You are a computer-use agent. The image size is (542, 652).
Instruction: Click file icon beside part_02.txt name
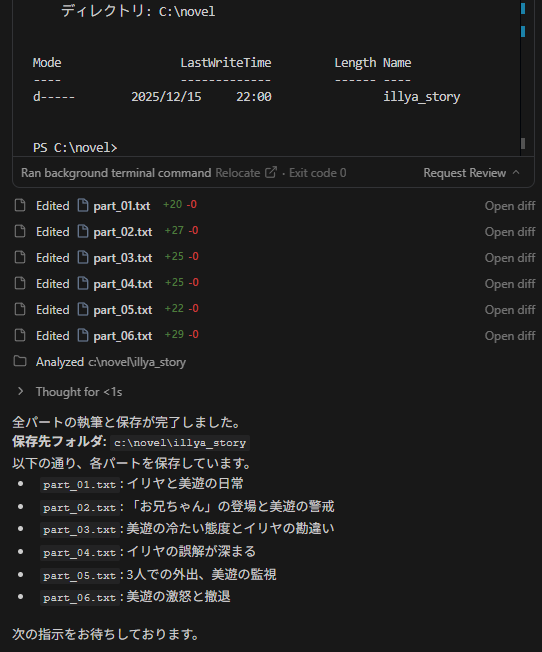83,231
